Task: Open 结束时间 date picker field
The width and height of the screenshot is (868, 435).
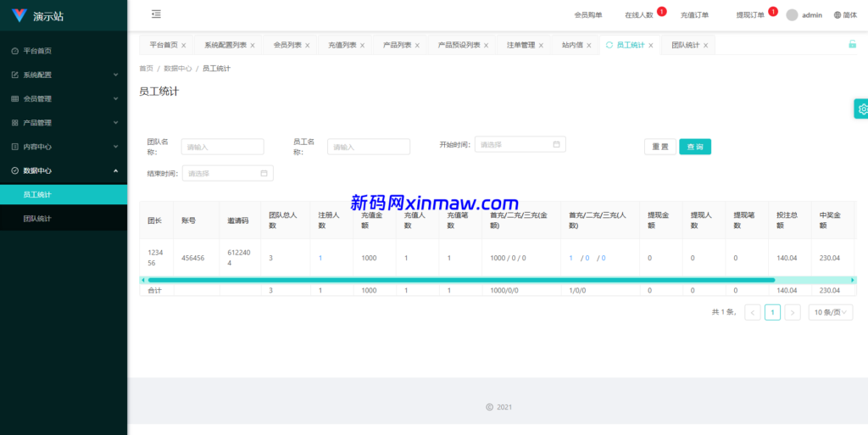Action: [227, 173]
